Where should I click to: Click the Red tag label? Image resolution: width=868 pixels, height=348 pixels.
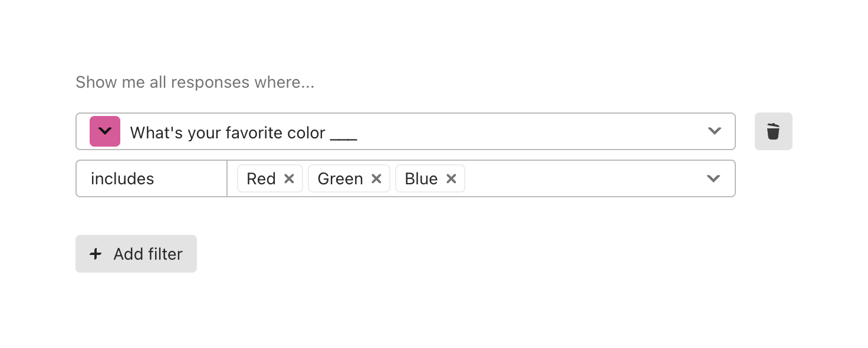[x=261, y=179]
